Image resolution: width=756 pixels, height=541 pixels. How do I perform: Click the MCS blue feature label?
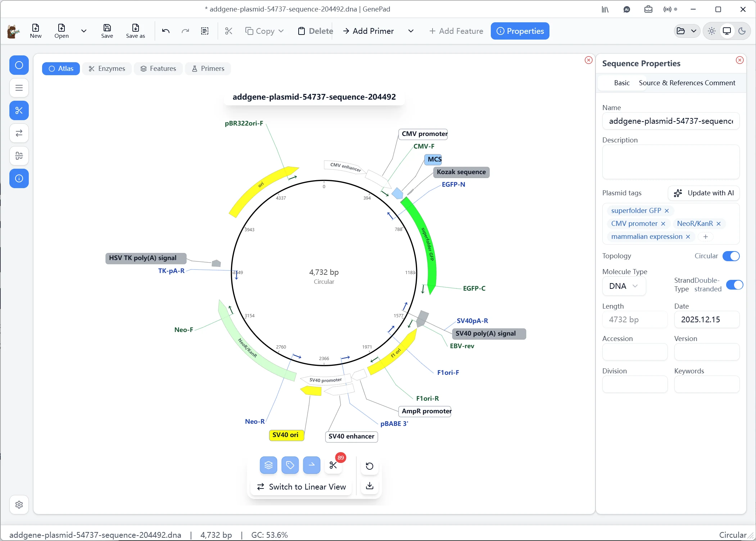(433, 160)
